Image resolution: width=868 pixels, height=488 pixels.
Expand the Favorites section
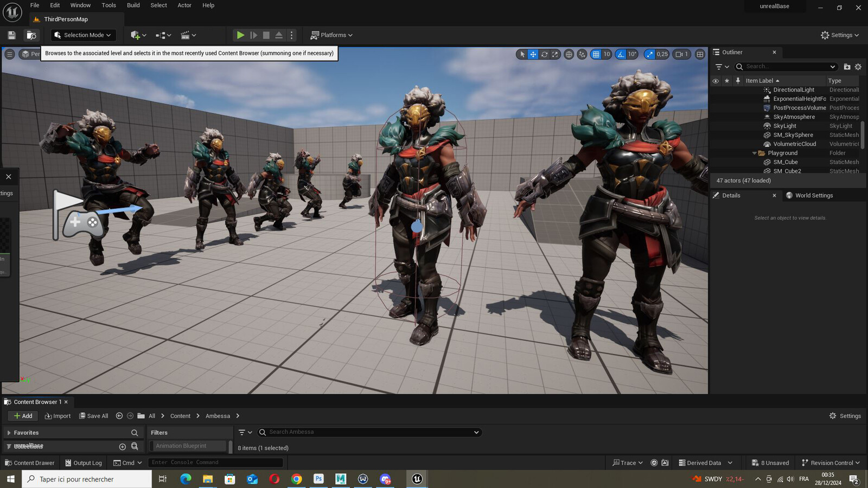(9, 433)
